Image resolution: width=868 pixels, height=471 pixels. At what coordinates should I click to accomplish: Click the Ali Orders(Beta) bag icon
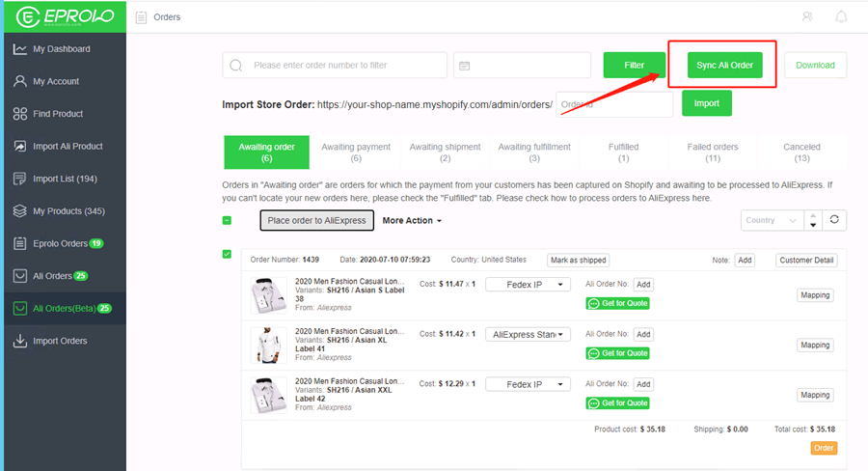pyautogui.click(x=20, y=308)
